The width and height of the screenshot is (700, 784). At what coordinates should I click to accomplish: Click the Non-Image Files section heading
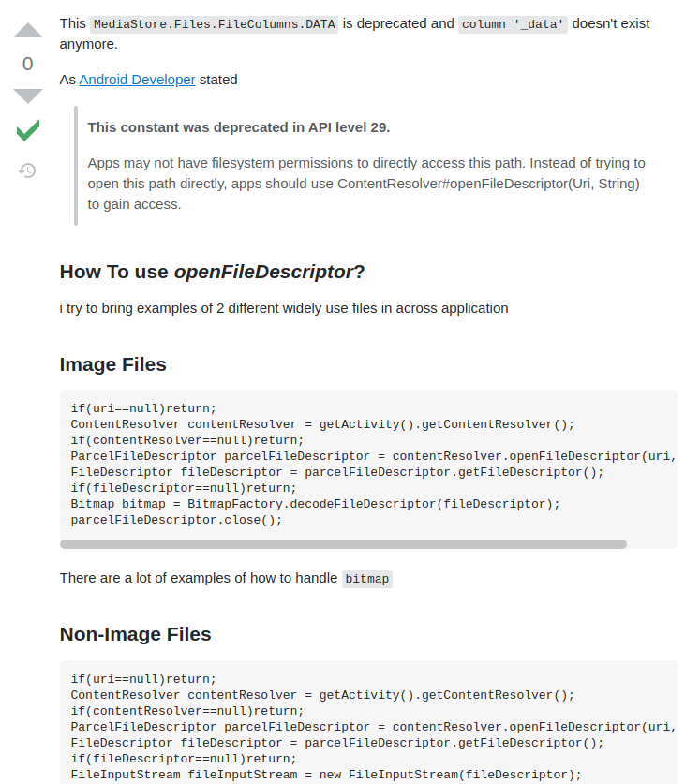[x=135, y=634]
